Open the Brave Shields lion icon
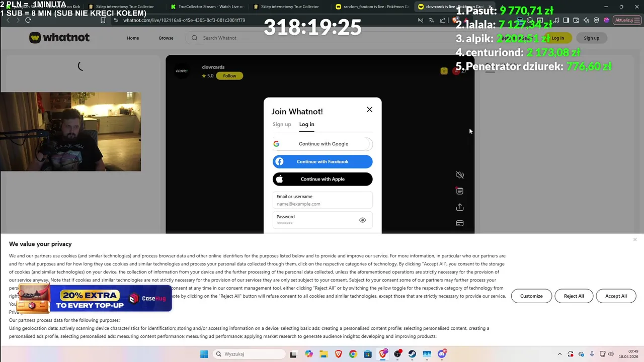This screenshot has height=362, width=644. 454,20
